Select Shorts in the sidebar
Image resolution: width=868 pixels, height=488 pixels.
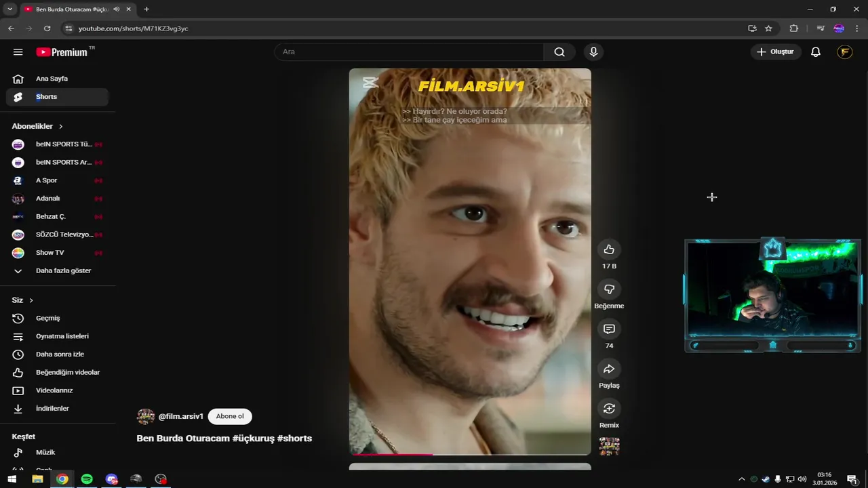pos(58,97)
